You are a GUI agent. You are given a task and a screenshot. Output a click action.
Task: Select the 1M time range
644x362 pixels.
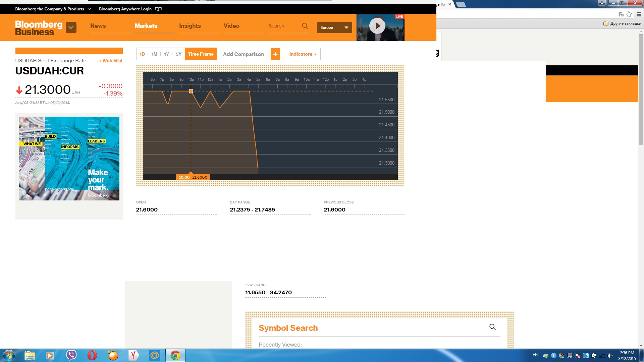click(x=154, y=54)
